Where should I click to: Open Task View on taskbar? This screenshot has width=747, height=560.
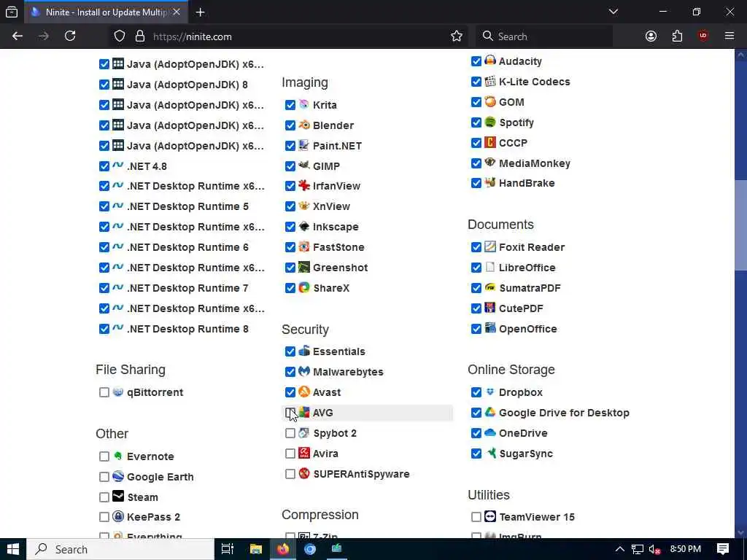(x=228, y=549)
